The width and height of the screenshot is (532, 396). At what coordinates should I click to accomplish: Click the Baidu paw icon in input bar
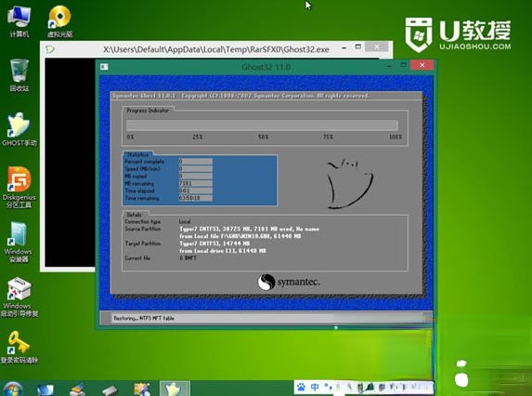(301, 387)
